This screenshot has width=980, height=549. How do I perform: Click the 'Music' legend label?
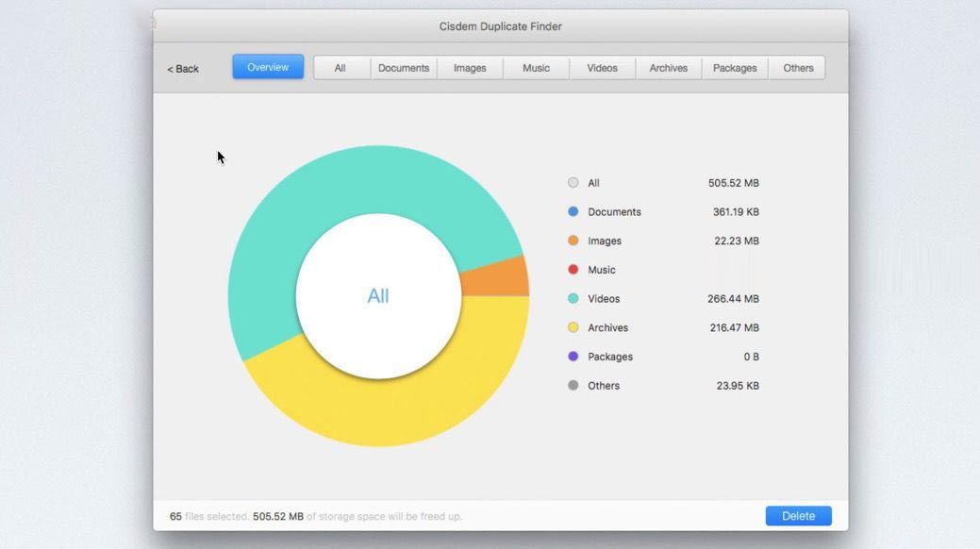(x=602, y=270)
